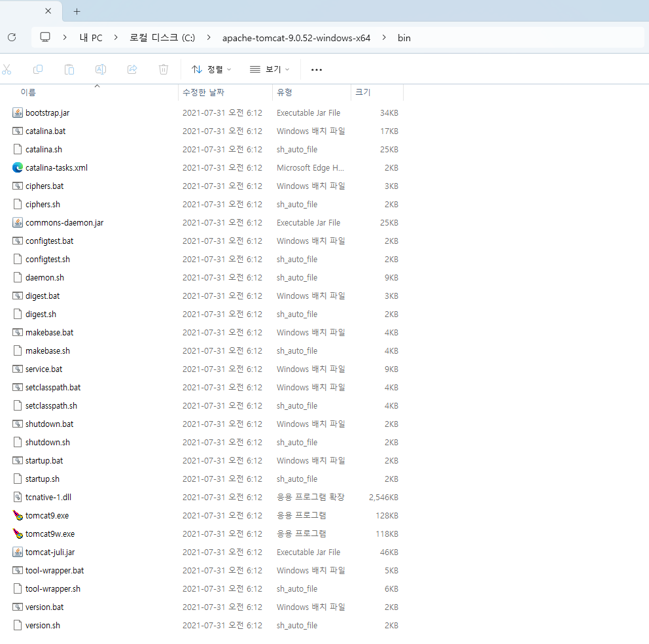Click the Share icon in toolbar
The image size is (649, 644).
132,69
